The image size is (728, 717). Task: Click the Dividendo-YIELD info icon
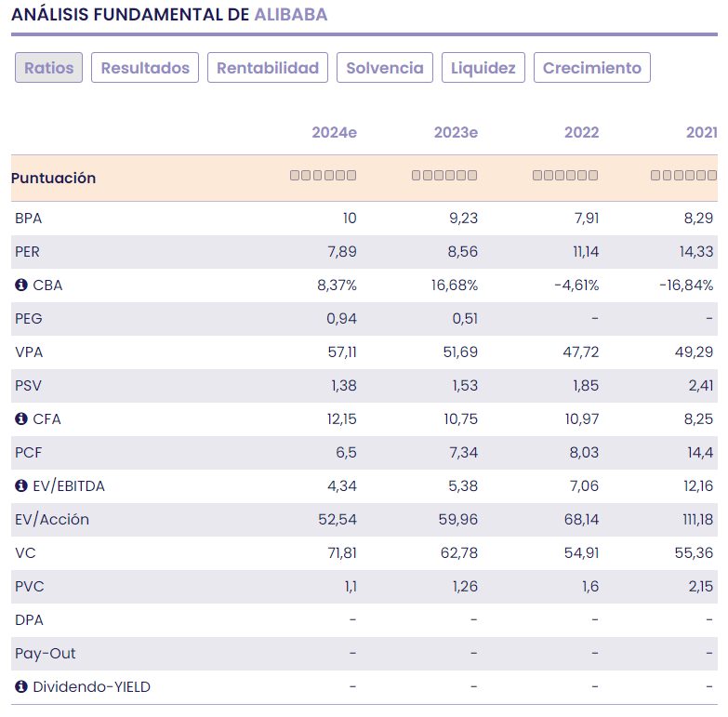tap(21, 687)
